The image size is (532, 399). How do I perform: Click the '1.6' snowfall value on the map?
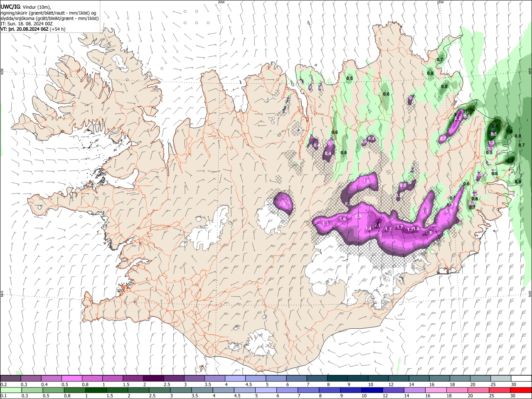[342, 219]
